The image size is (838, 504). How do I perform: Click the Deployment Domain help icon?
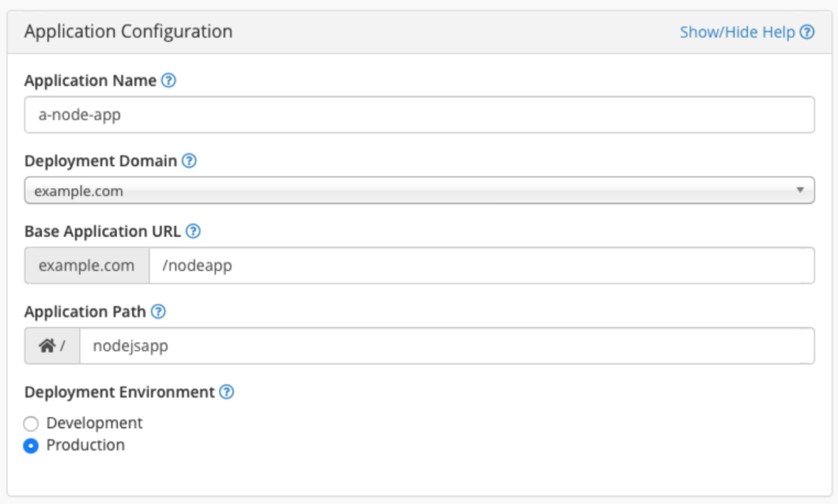pyautogui.click(x=189, y=161)
